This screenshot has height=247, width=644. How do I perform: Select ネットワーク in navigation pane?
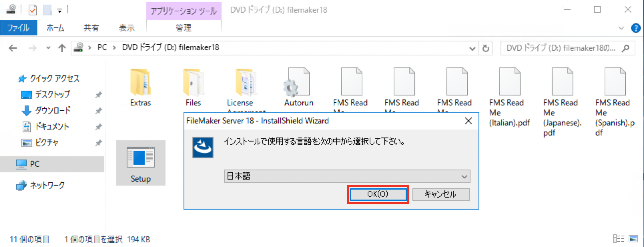coord(47,185)
